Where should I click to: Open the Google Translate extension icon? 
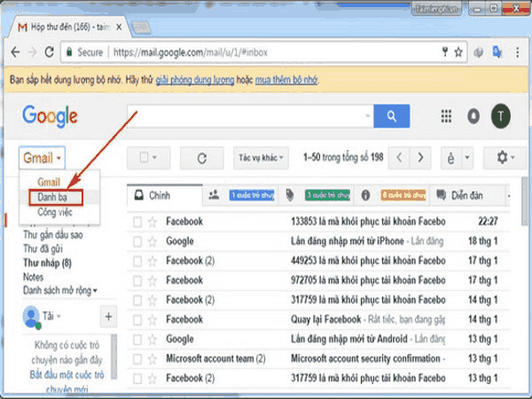pos(497,52)
